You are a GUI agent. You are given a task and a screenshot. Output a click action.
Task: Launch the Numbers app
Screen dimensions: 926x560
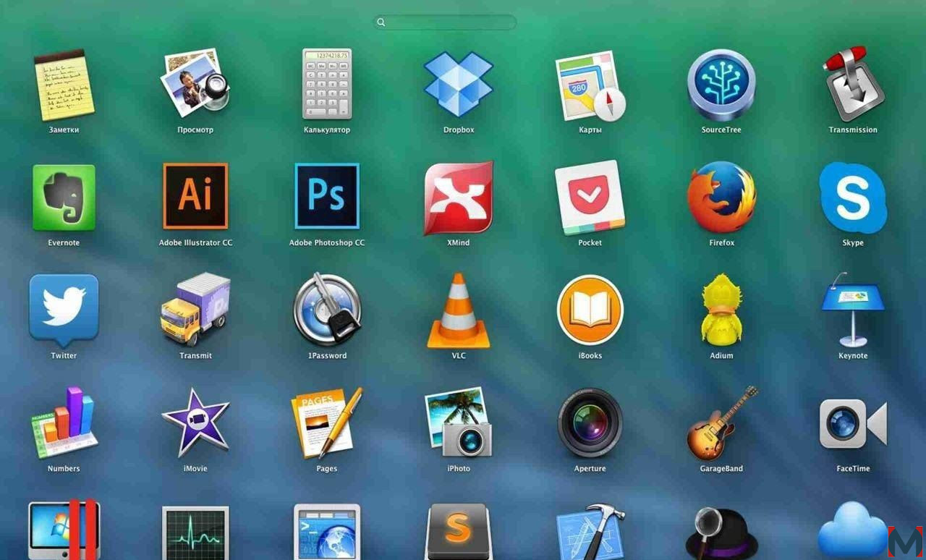(x=64, y=423)
